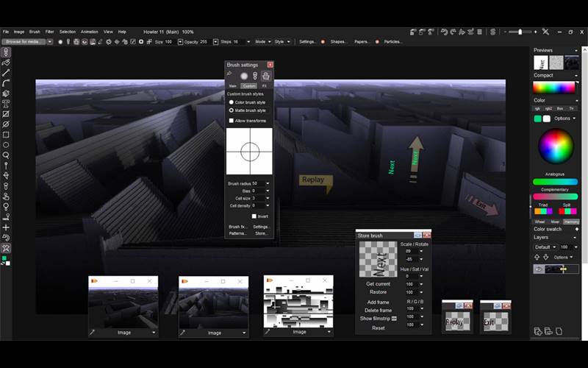Enable Allow transforms checkbox
Image resolution: width=588 pixels, height=368 pixels.
pos(231,120)
